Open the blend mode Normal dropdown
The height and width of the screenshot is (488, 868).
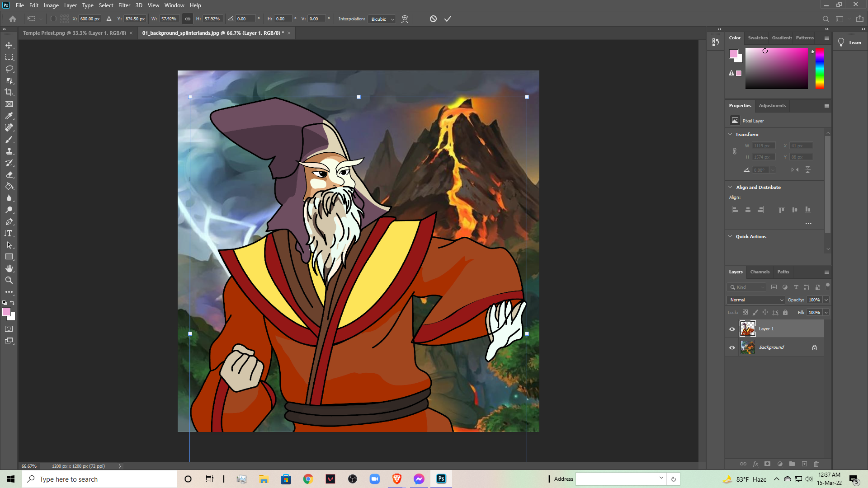tap(756, 300)
